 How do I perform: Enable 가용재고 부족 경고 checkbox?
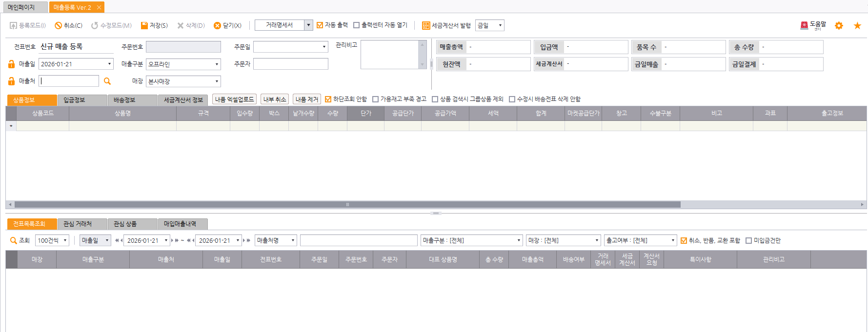(376, 99)
